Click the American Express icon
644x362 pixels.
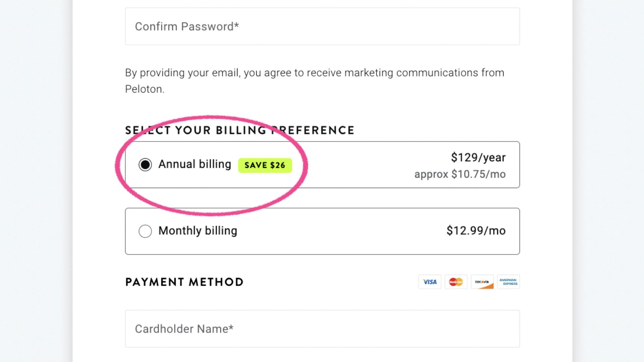(508, 282)
